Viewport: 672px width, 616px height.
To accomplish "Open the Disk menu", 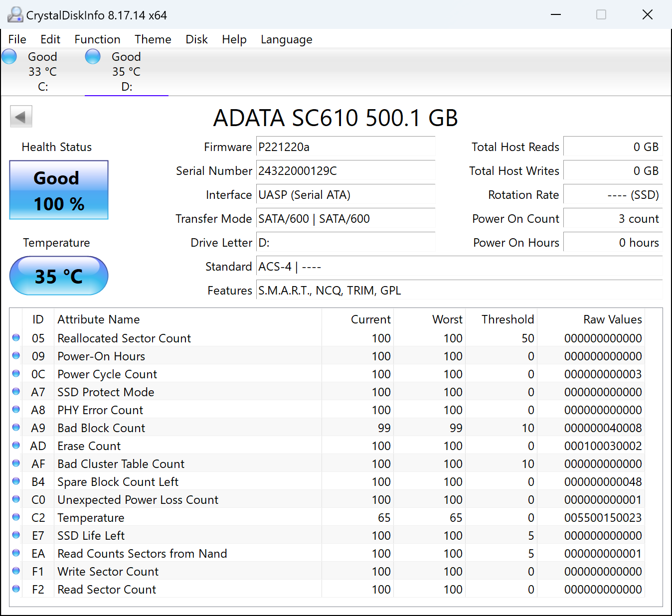I will (196, 39).
